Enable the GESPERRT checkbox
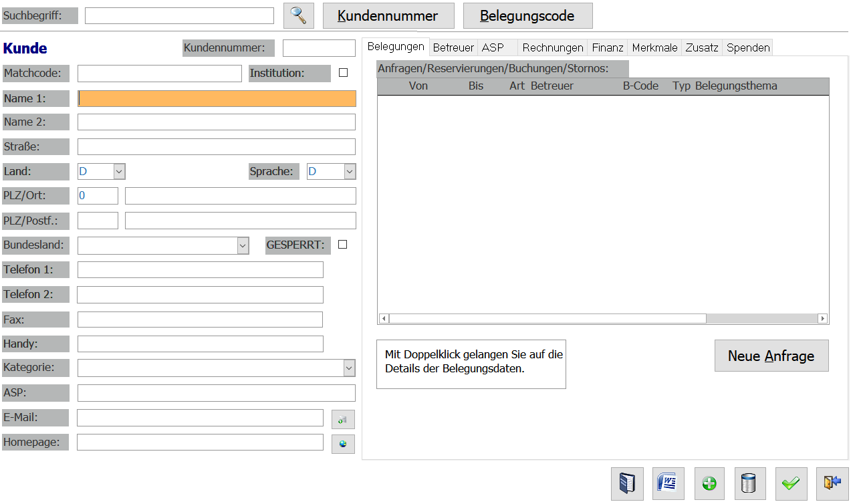Image resolution: width=853 pixels, height=504 pixels. click(343, 245)
